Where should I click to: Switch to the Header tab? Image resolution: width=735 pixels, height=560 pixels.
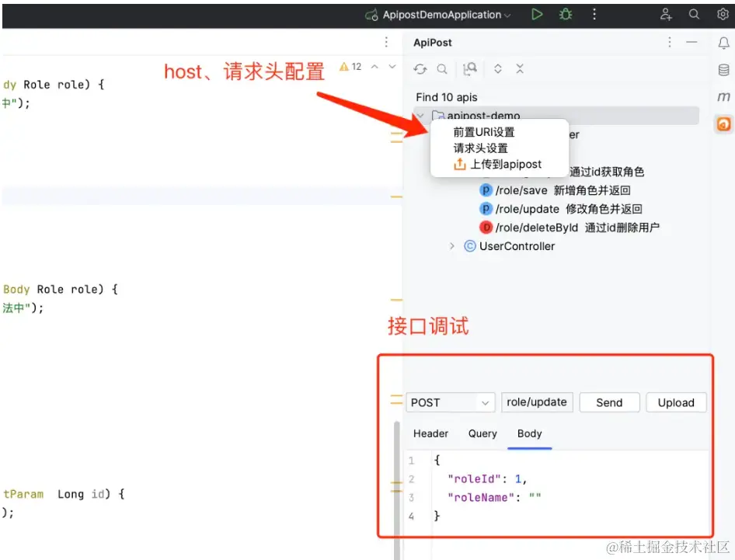430,434
